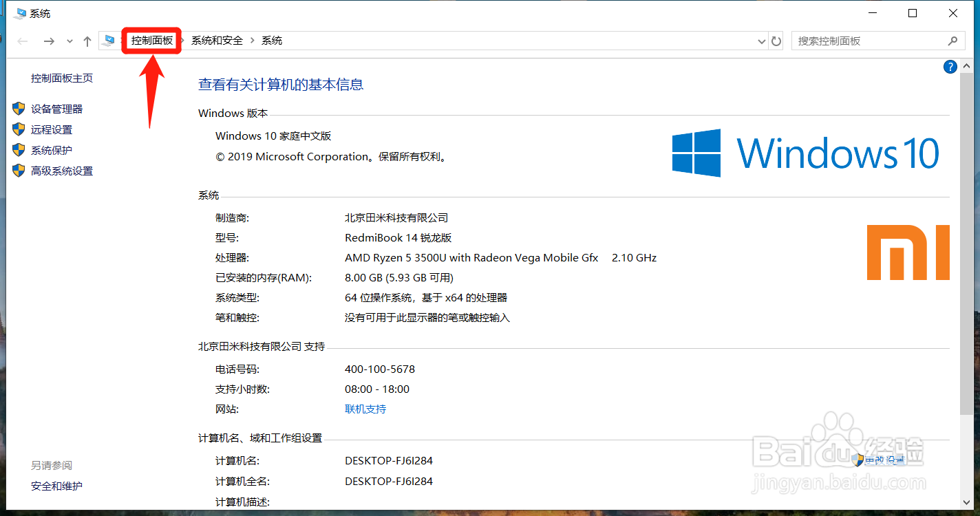Click 系统 in the address breadcrumb
The image size is (980, 516).
pos(272,41)
